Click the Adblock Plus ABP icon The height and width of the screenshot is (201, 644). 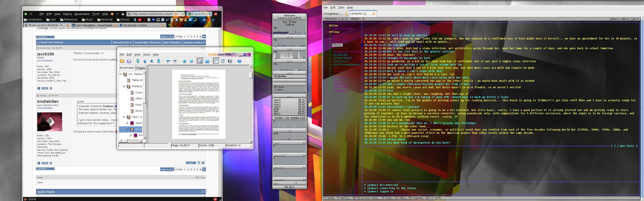pyautogui.click(x=215, y=14)
